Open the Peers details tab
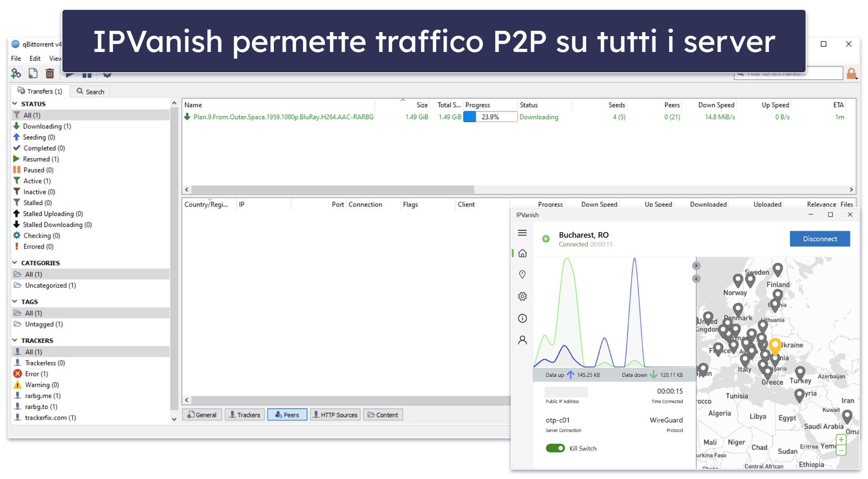The height and width of the screenshot is (479, 868). [x=287, y=415]
